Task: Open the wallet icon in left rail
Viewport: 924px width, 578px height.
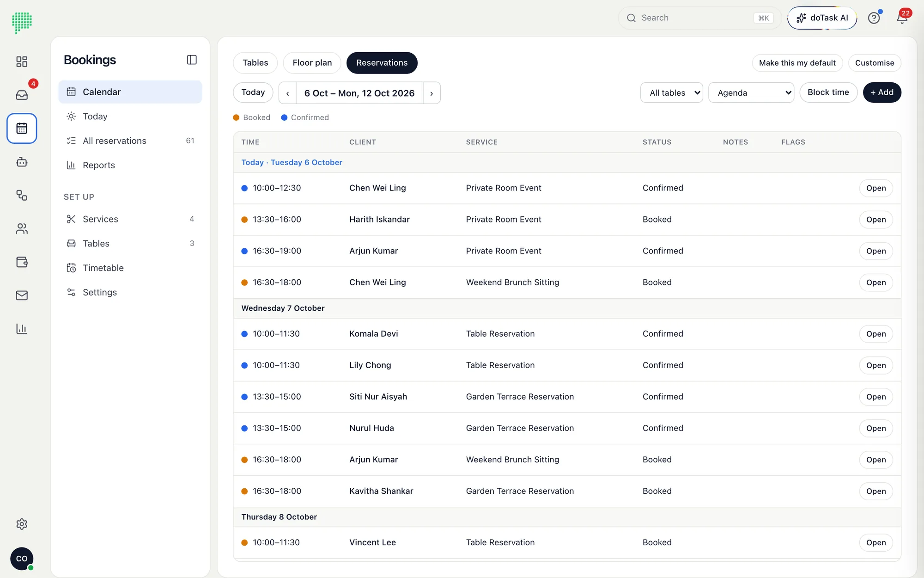Action: coord(22,262)
